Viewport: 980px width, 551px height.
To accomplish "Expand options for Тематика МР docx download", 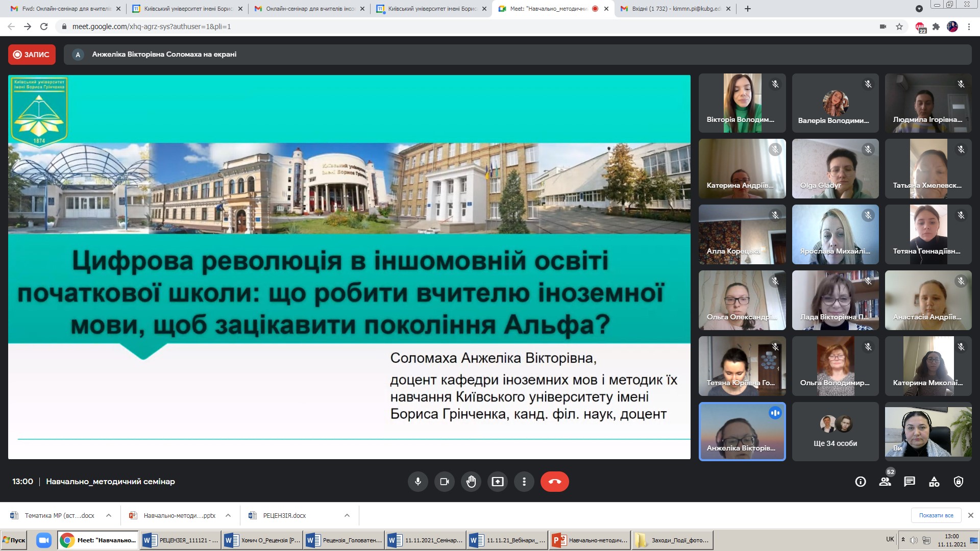I will click(109, 515).
